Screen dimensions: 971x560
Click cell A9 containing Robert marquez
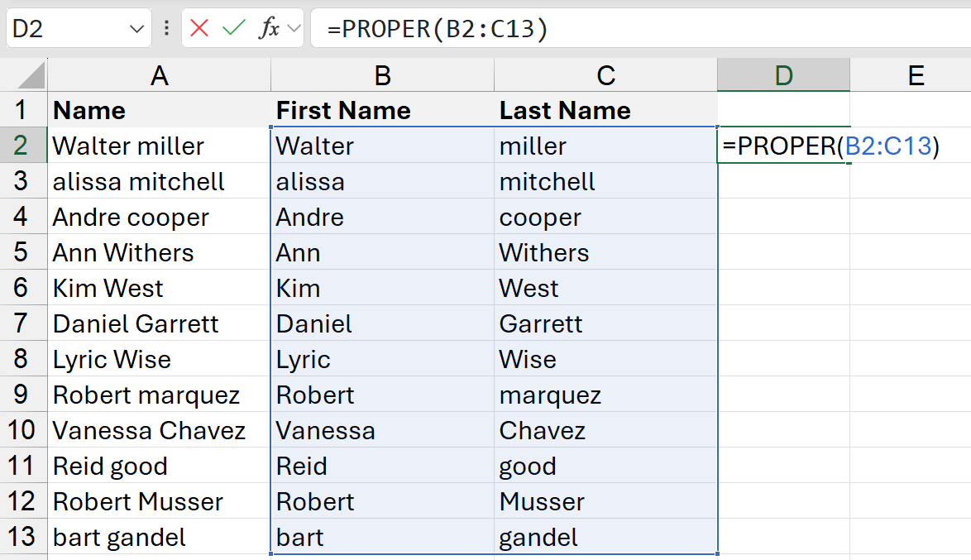pos(160,395)
